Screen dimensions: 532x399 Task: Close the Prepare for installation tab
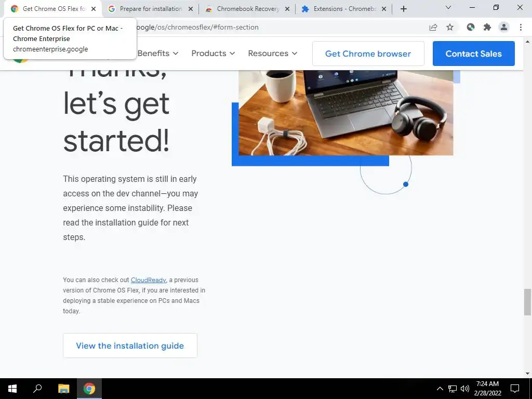point(191,9)
